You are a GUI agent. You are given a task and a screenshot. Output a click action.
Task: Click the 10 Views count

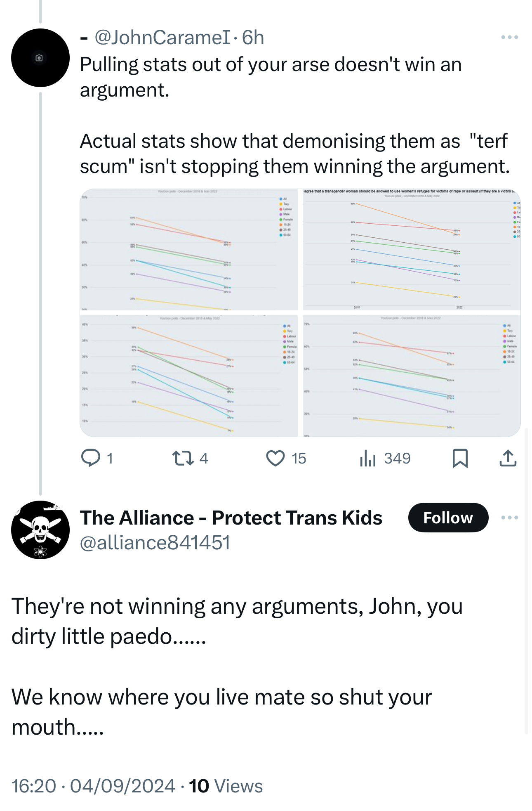(x=226, y=786)
